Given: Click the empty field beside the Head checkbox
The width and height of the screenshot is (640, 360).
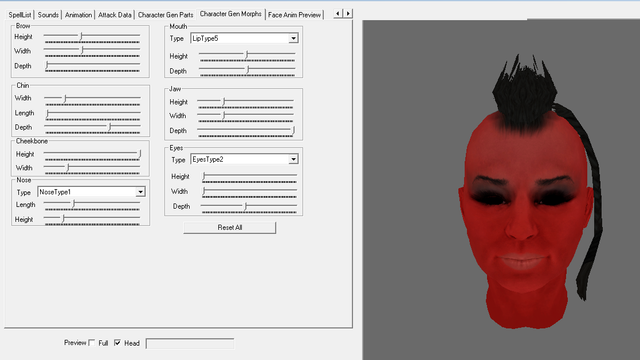Looking at the screenshot, I should (190, 344).
